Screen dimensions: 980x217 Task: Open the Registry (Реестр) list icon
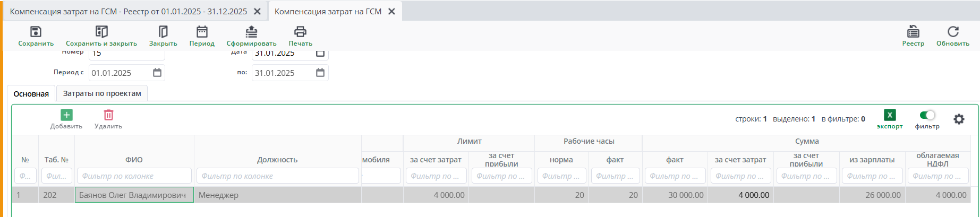(913, 32)
